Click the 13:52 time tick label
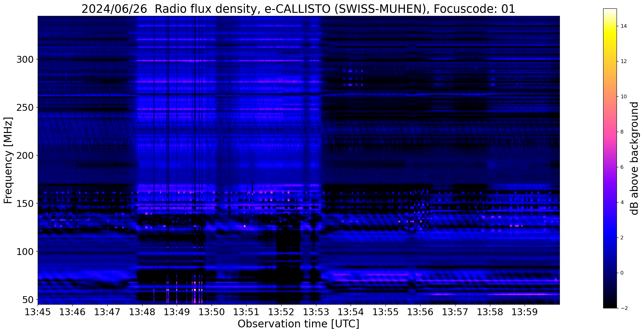This screenshot has height=333, width=644. [281, 312]
